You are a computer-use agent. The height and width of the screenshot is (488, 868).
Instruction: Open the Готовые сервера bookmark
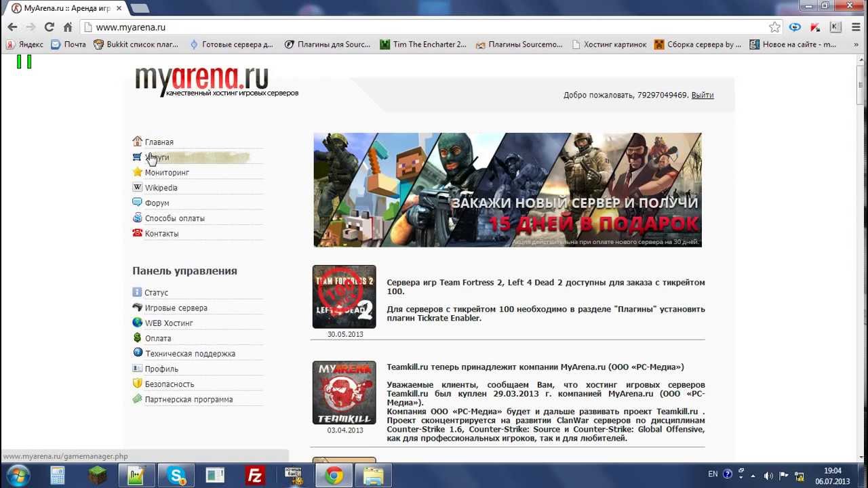coord(231,45)
